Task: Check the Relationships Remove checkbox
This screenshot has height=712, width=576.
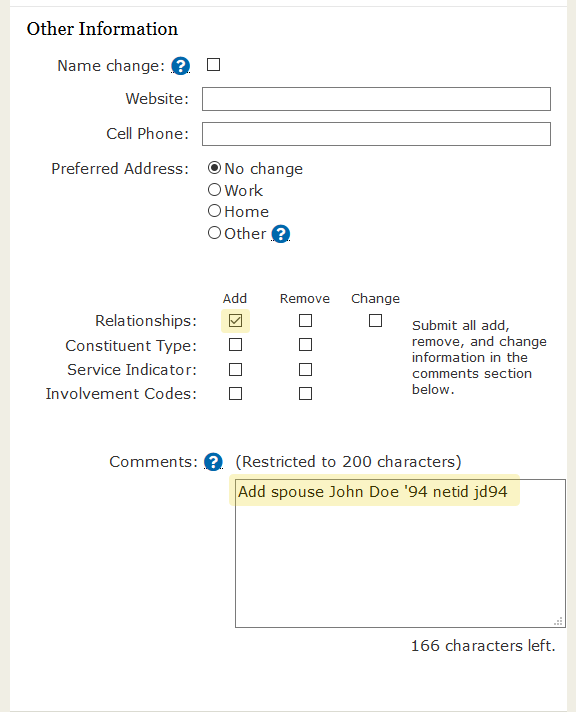Action: point(305,321)
